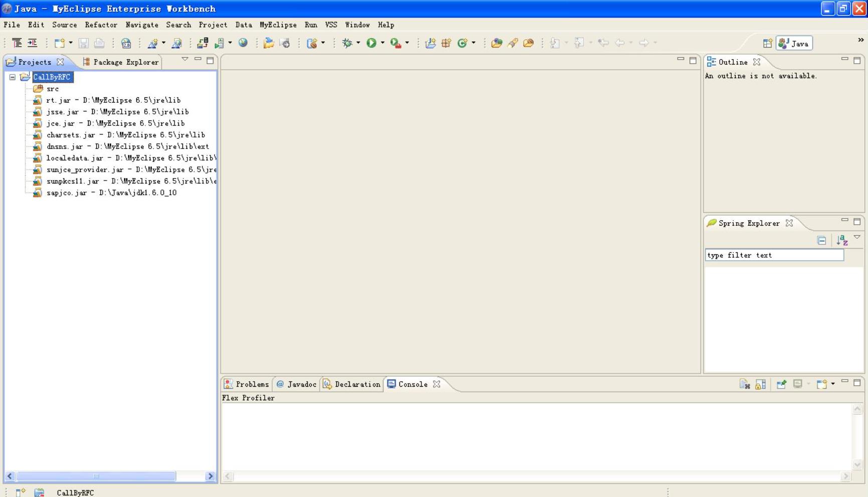The height and width of the screenshot is (497, 868).
Task: Open the VSS menu
Action: click(x=331, y=25)
